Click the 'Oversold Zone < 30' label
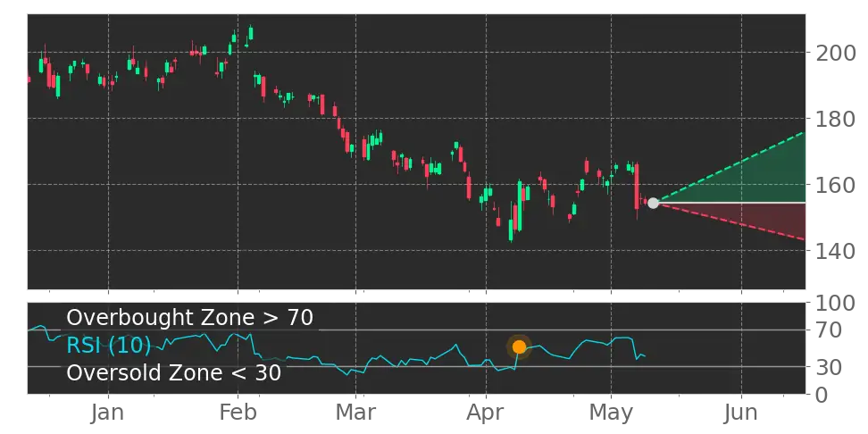 174,372
